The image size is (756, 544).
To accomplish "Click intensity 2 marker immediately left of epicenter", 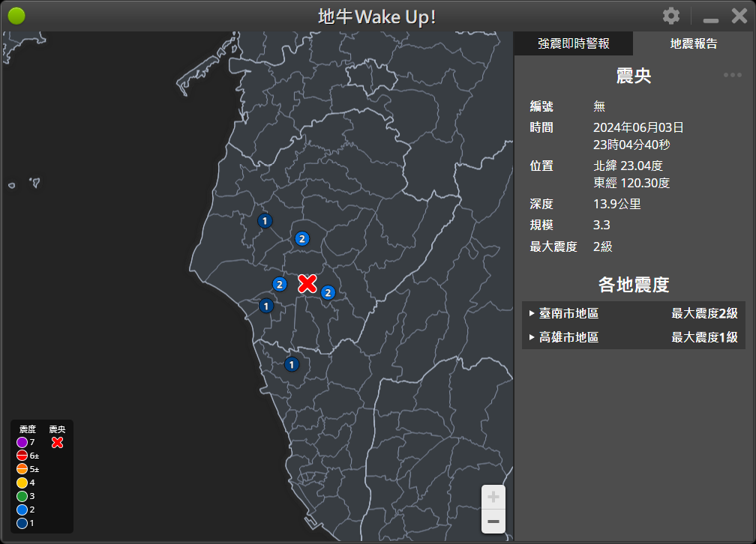I will click(x=280, y=284).
